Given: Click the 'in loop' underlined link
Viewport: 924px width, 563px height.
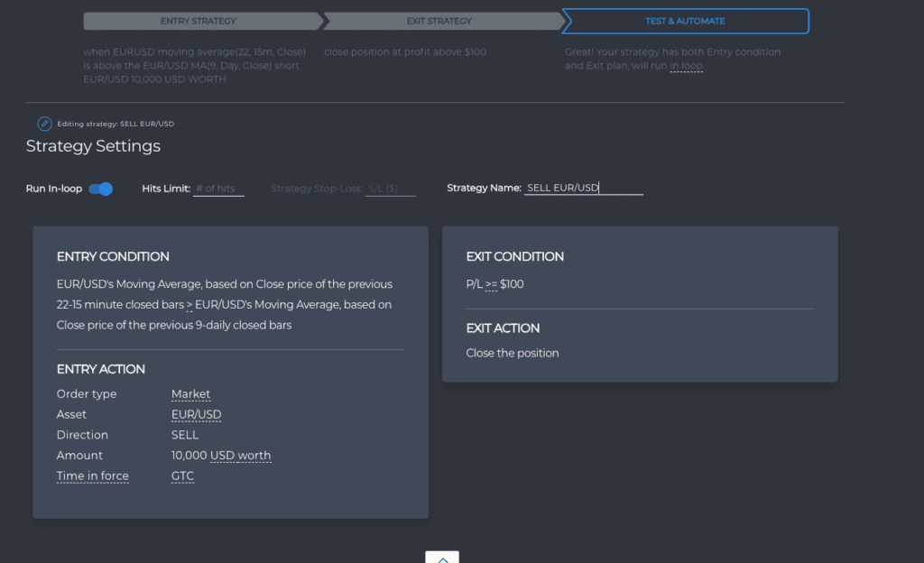Looking at the screenshot, I should [686, 66].
